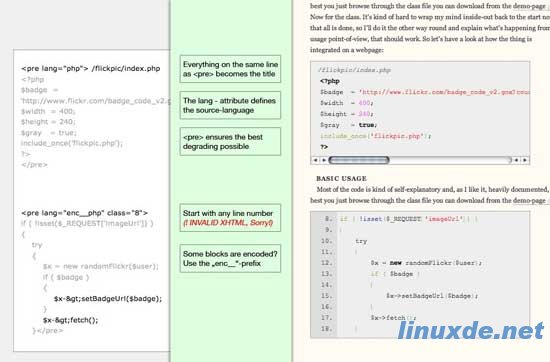Viewport: 550px width, 362px height.
Task: Click the horizontal scrollbar thumb in the index.php code box
Action: pyautogui.click(x=359, y=160)
